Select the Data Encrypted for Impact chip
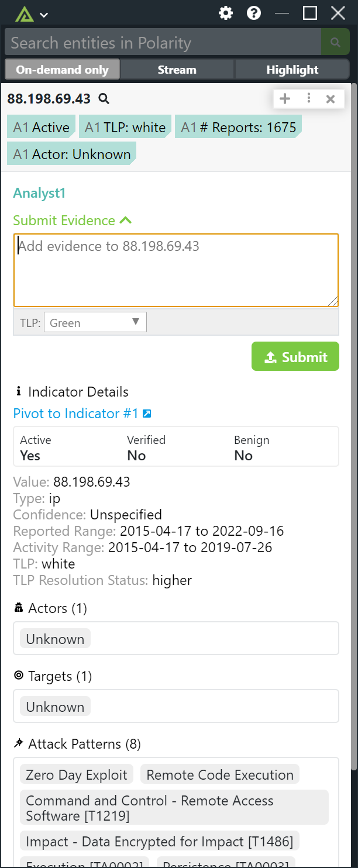This screenshot has width=358, height=868. (x=160, y=841)
